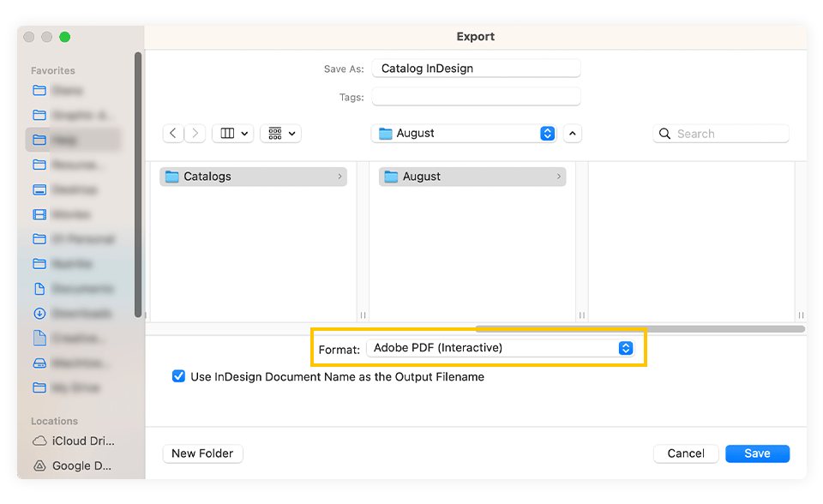Click the New Folder button

pyautogui.click(x=202, y=453)
